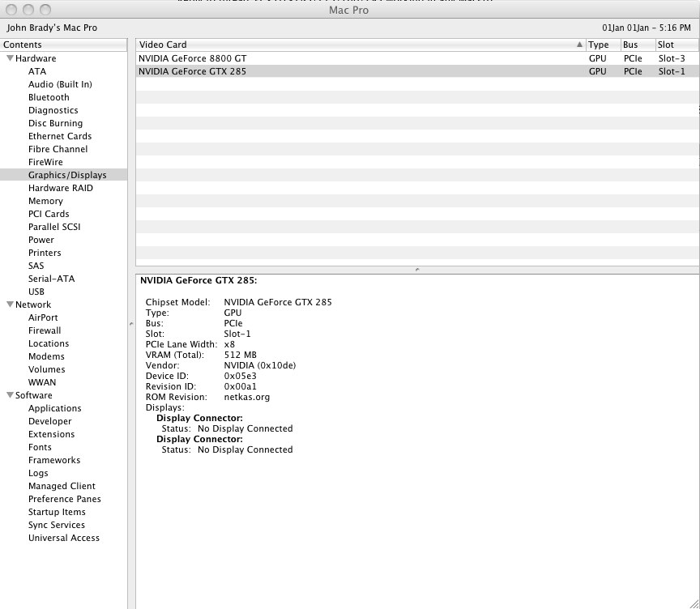The image size is (700, 609).
Task: Open Serial-ATA section
Action: 51,279
